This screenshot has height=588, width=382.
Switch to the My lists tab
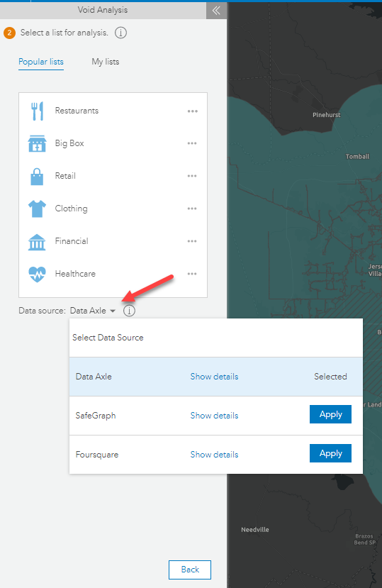106,62
